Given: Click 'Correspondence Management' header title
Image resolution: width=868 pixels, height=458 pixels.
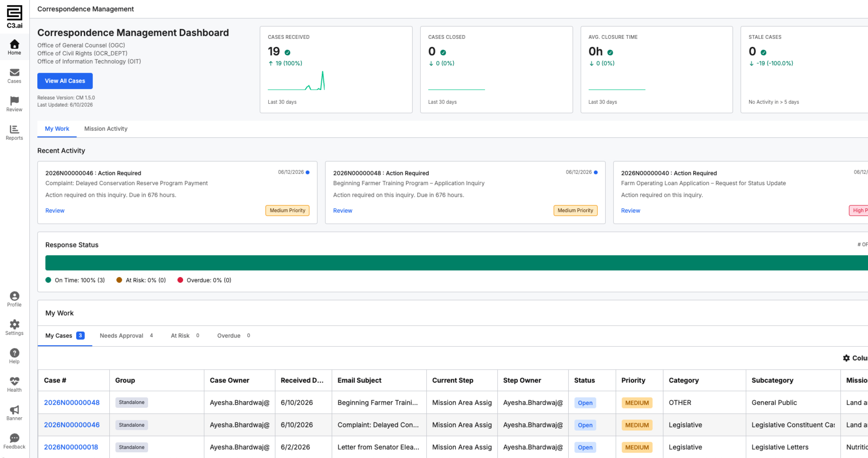Looking at the screenshot, I should pos(86,9).
